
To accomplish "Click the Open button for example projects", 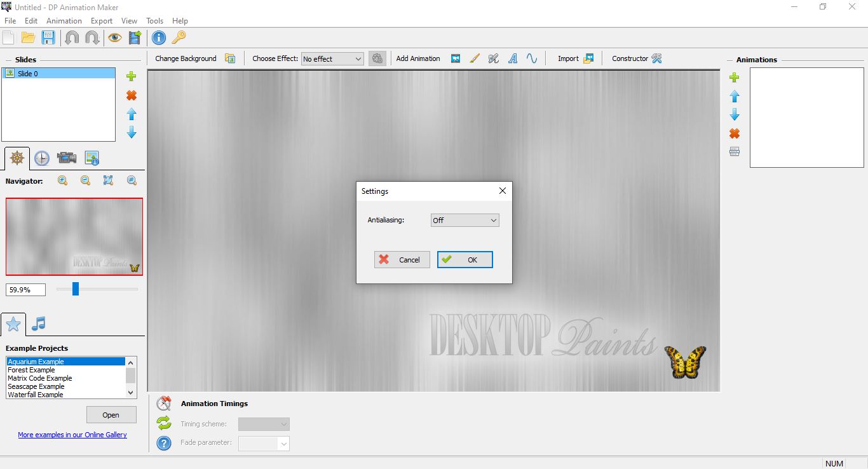I will click(111, 415).
